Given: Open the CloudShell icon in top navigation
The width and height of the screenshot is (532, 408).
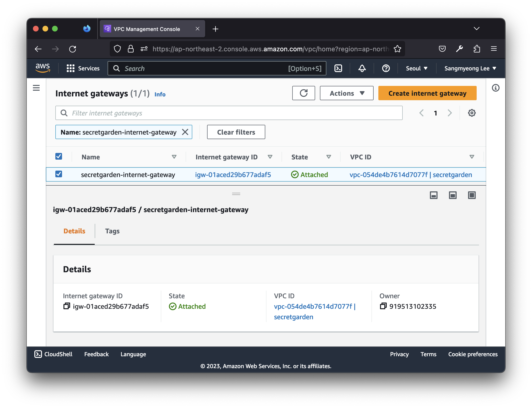Looking at the screenshot, I should pos(338,68).
